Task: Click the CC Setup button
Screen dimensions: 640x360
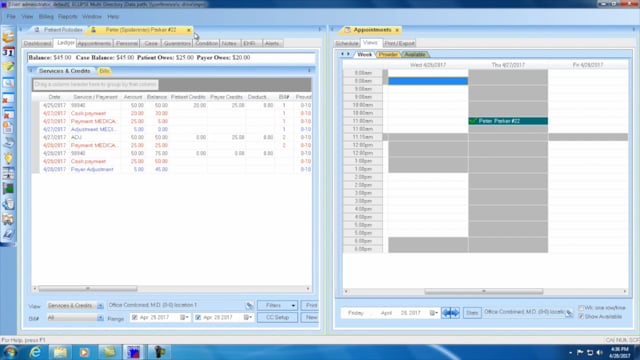Action: click(277, 317)
